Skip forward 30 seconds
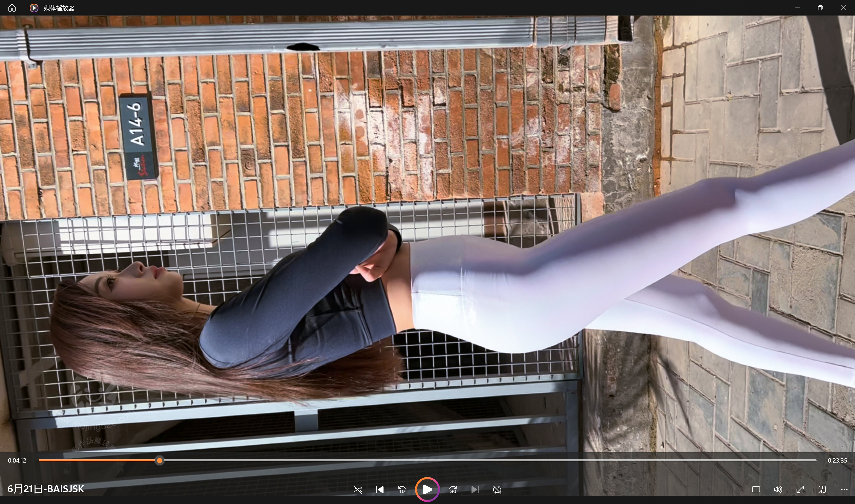 453,489
